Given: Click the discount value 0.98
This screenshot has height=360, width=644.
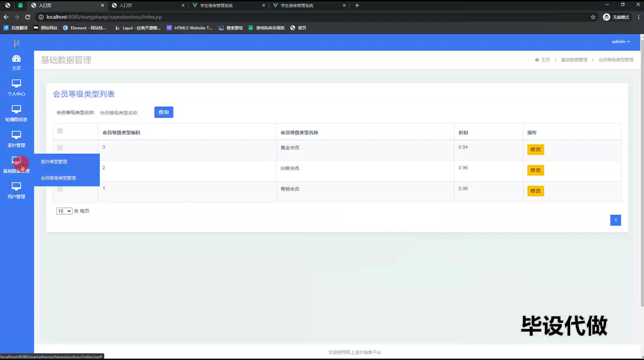Looking at the screenshot, I should tap(463, 188).
